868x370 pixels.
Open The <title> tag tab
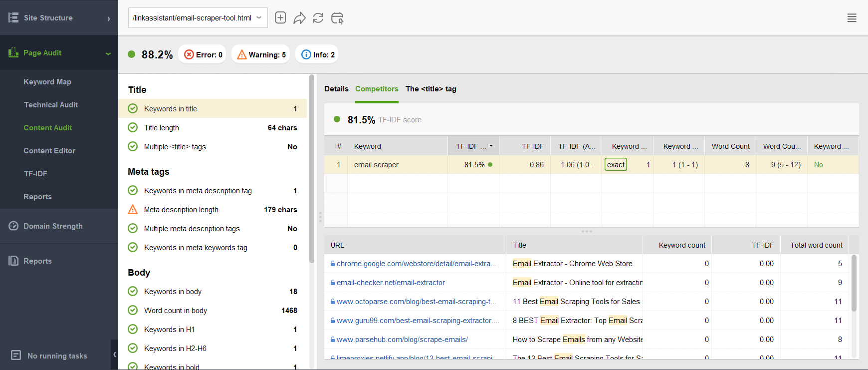coord(431,89)
